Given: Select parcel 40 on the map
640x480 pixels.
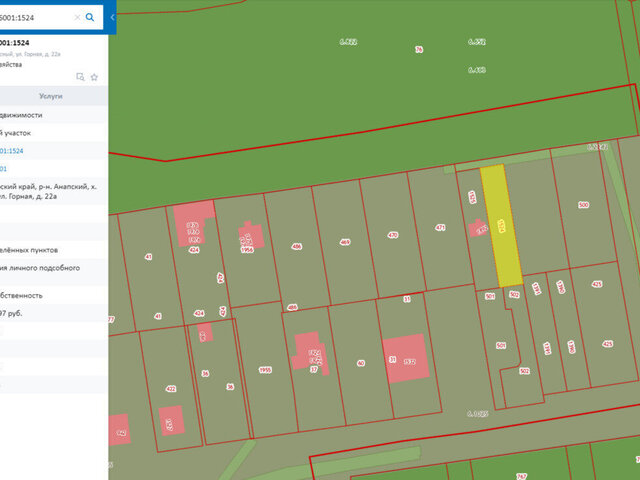Looking at the screenshot, I should [x=361, y=363].
